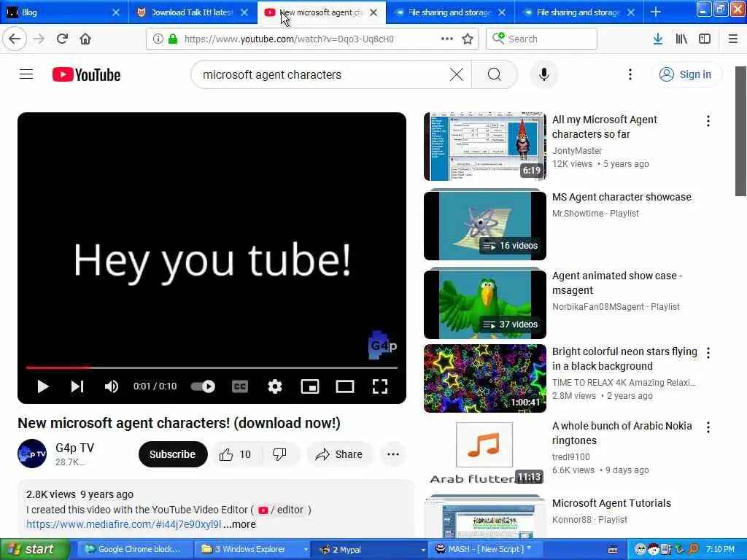Sign in to YouTube

point(686,75)
